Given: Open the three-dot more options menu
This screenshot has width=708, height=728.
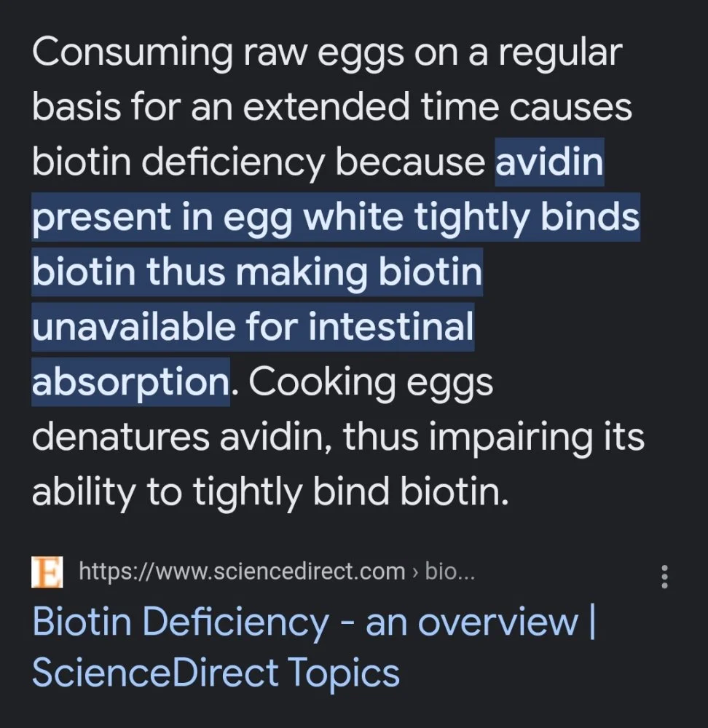Looking at the screenshot, I should 664,576.
